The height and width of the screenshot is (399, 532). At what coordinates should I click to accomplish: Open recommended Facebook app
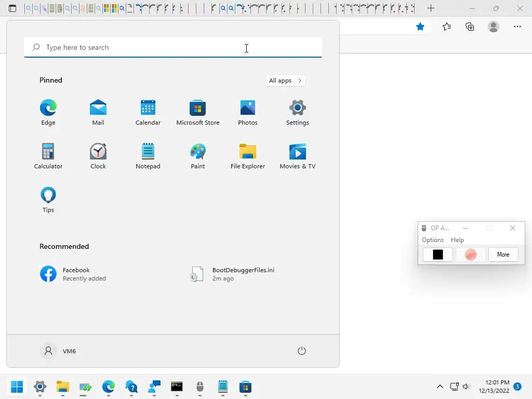coord(73,274)
